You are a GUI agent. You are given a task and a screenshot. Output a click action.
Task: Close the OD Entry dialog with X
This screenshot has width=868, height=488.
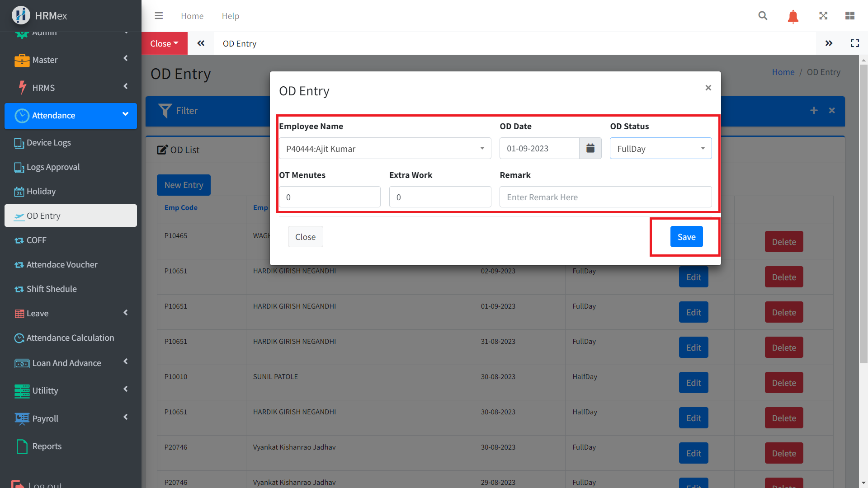point(708,88)
